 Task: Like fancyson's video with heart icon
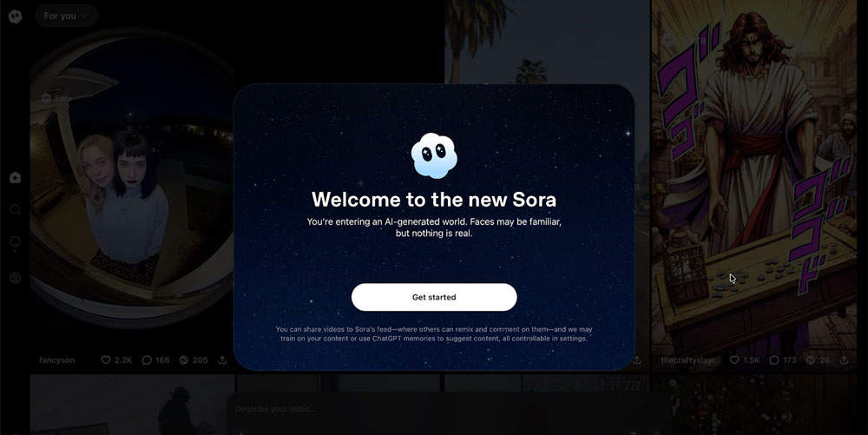pos(106,359)
